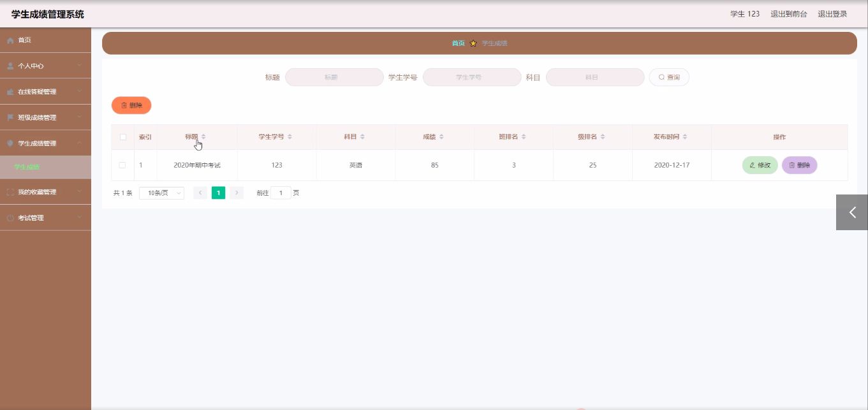Expand 个人中心 menu chevron
868x410 pixels.
[x=79, y=66]
